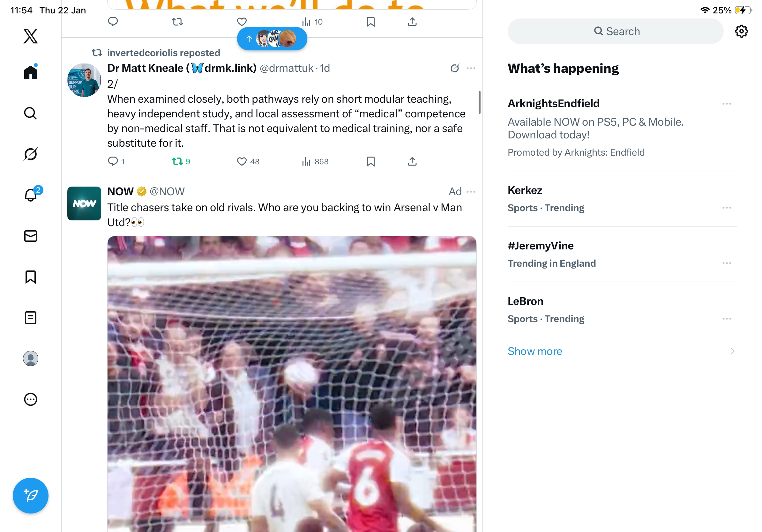Open the Grok icon in sidebar
Screen dimensions: 762x532
coord(31,154)
